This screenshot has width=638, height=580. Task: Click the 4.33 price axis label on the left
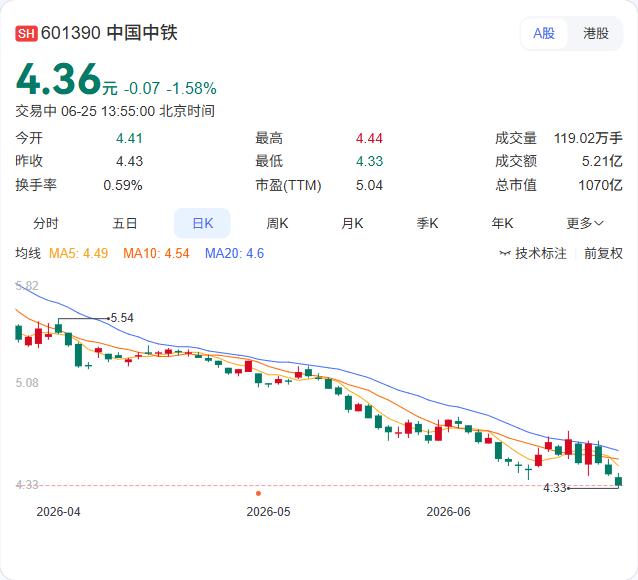click(x=27, y=485)
